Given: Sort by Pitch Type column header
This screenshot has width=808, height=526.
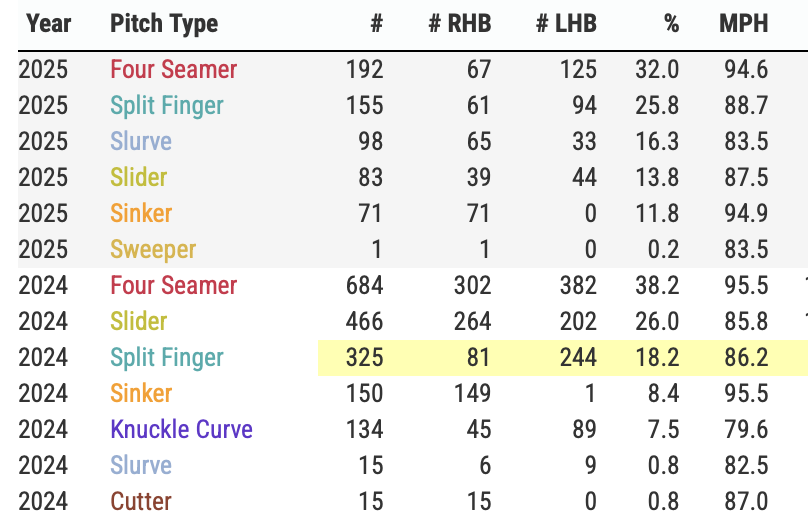Looking at the screenshot, I should click(x=163, y=23).
